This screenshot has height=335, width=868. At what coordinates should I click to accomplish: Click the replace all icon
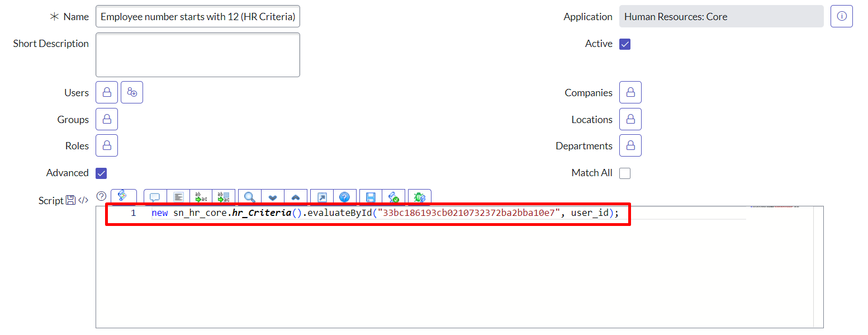click(224, 197)
